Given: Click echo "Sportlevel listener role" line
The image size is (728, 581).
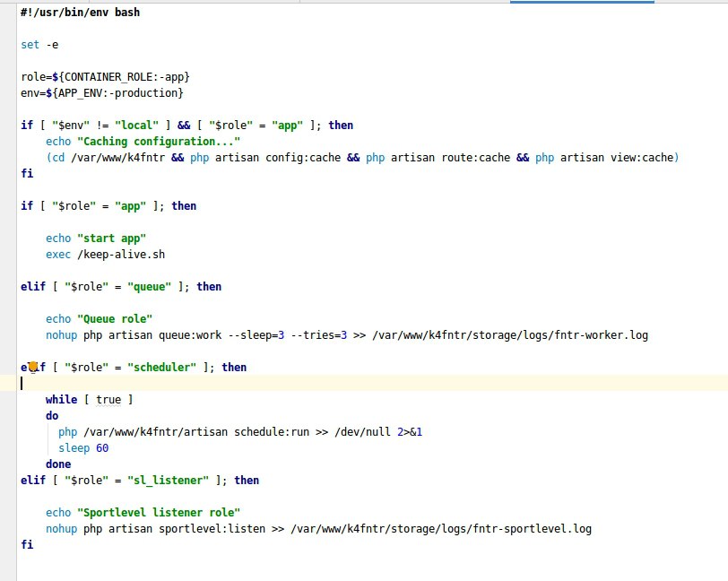Looking at the screenshot, I should [143, 512].
